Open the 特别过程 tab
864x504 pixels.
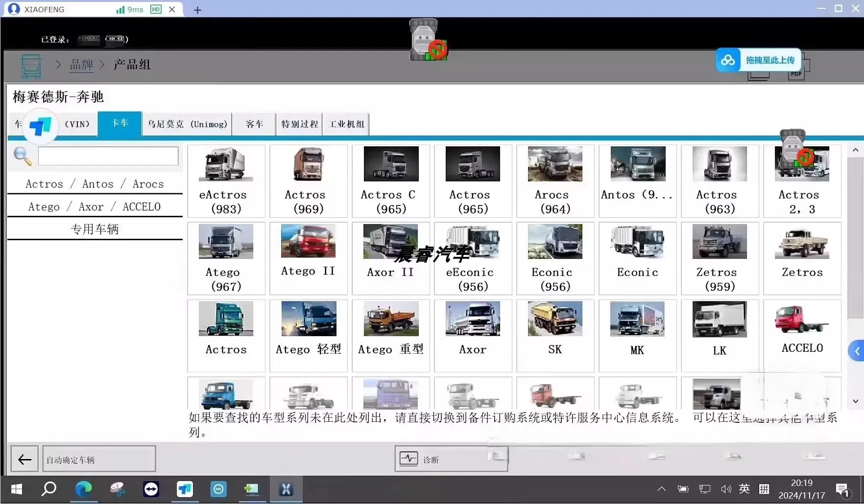(299, 124)
